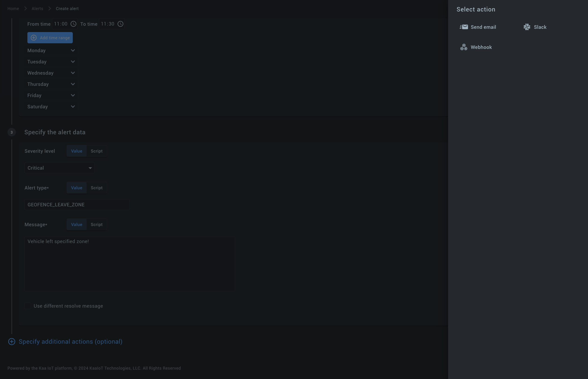Click the Send email envelope icon
This screenshot has width=588, height=379.
coord(464,27)
